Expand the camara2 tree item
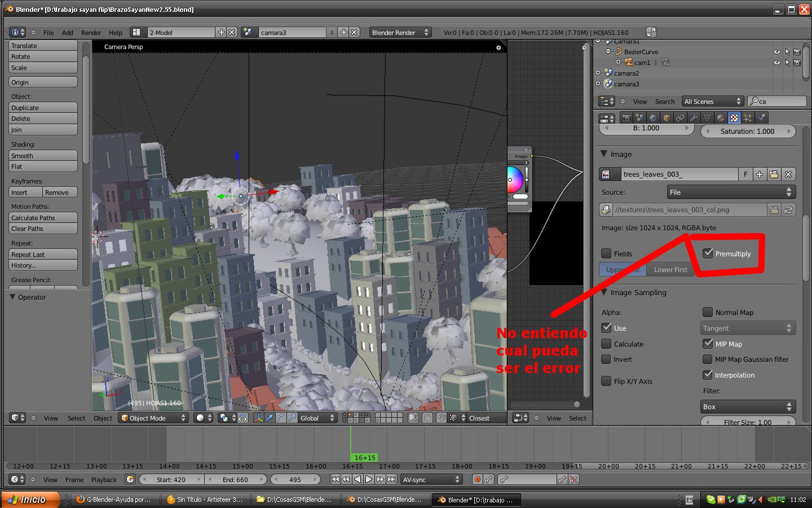This screenshot has width=812, height=508. [x=598, y=73]
